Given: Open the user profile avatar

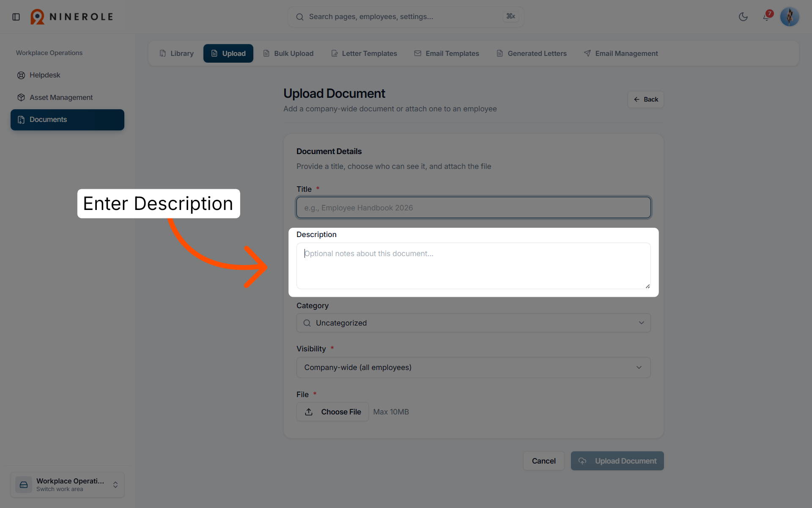Looking at the screenshot, I should (x=790, y=17).
